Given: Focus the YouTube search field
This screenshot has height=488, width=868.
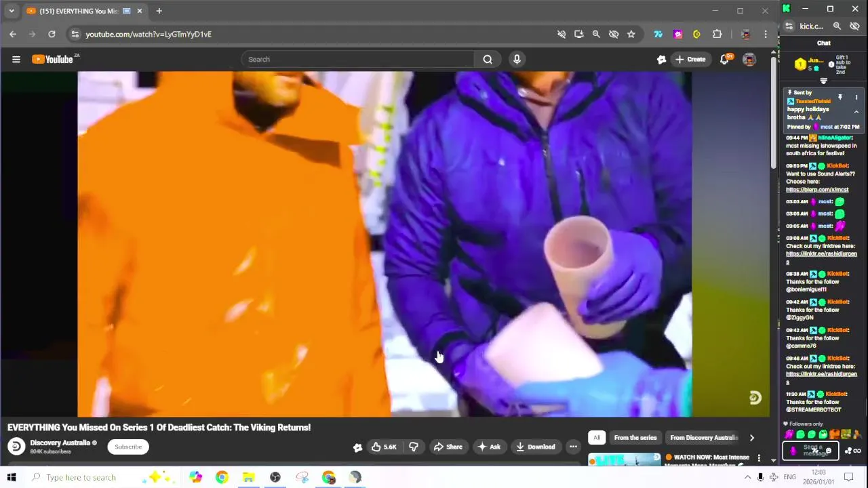Looking at the screenshot, I should tap(357, 60).
